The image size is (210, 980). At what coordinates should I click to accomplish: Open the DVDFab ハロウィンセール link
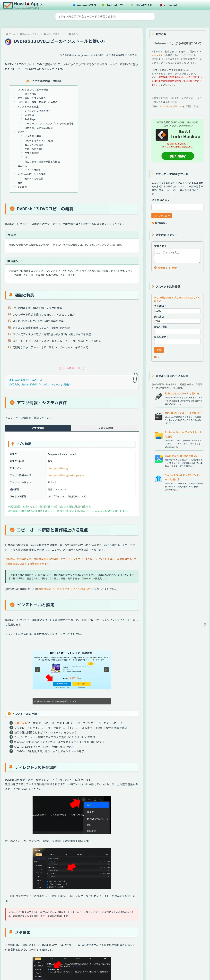coord(39,385)
